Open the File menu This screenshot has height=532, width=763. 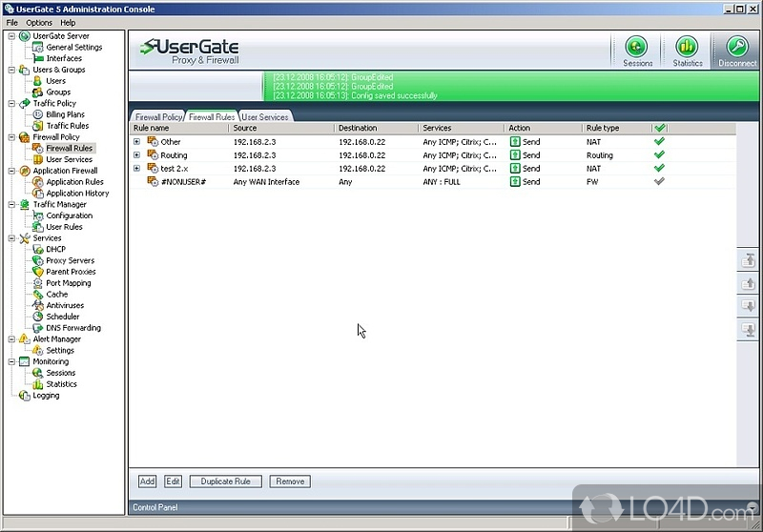[12, 22]
